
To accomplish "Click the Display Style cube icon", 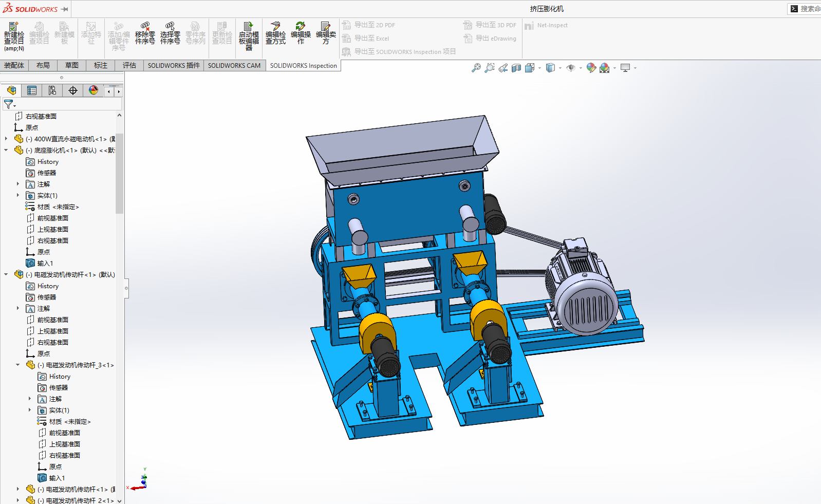I will coord(550,68).
